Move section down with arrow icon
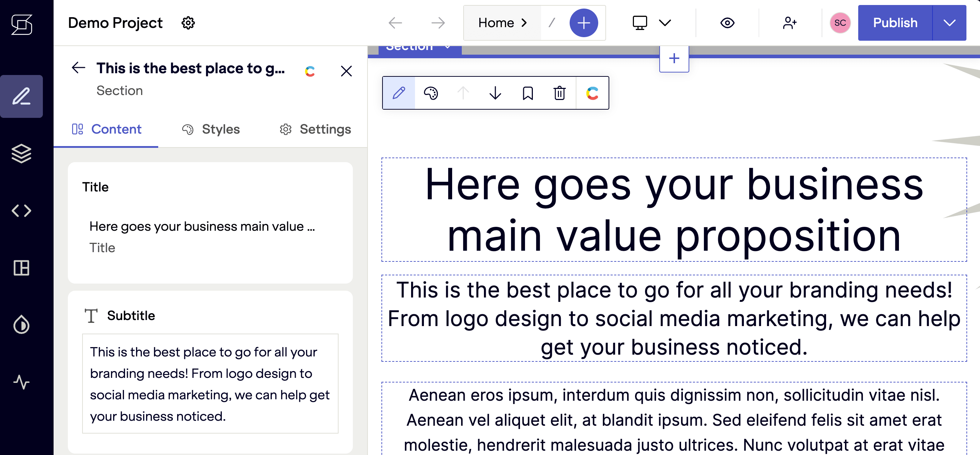 click(x=495, y=93)
